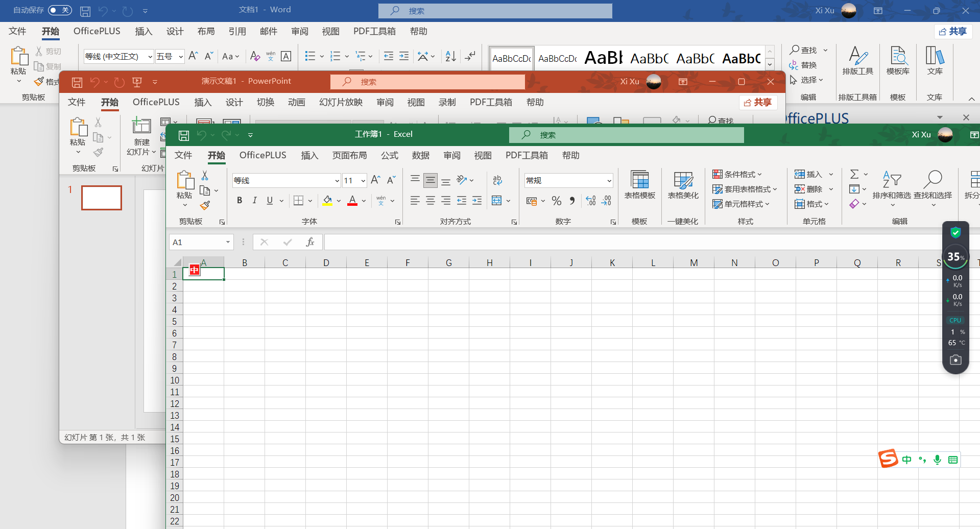Viewport: 980px width, 529px height.
Task: Click Excel's 表格美化 beautify button
Action: click(x=683, y=185)
